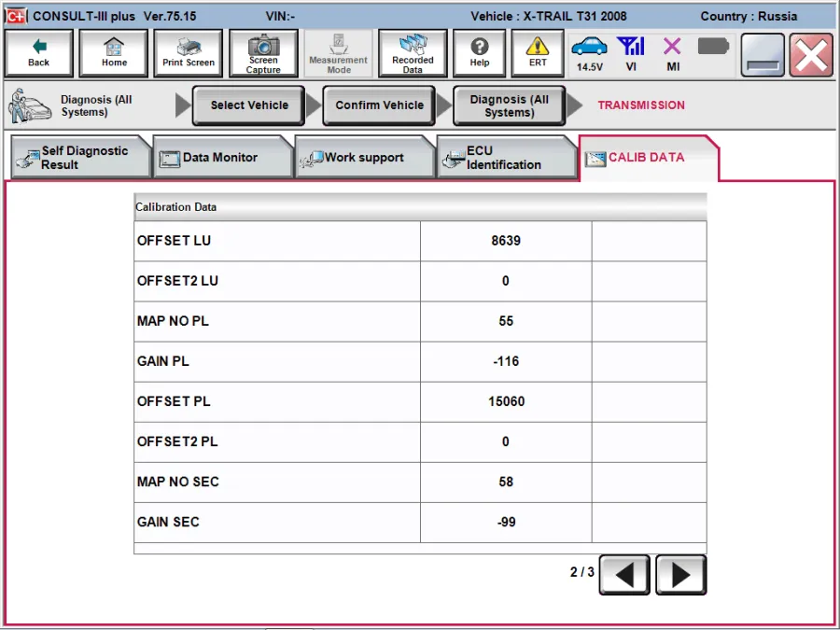Image resolution: width=840 pixels, height=630 pixels.
Task: Click the value 55
Action: (506, 321)
